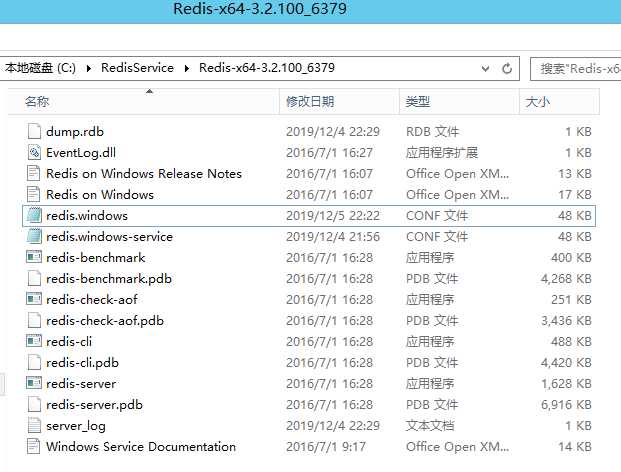This screenshot has width=621, height=472.
Task: Click the dump.rdb file icon
Action: click(x=34, y=131)
